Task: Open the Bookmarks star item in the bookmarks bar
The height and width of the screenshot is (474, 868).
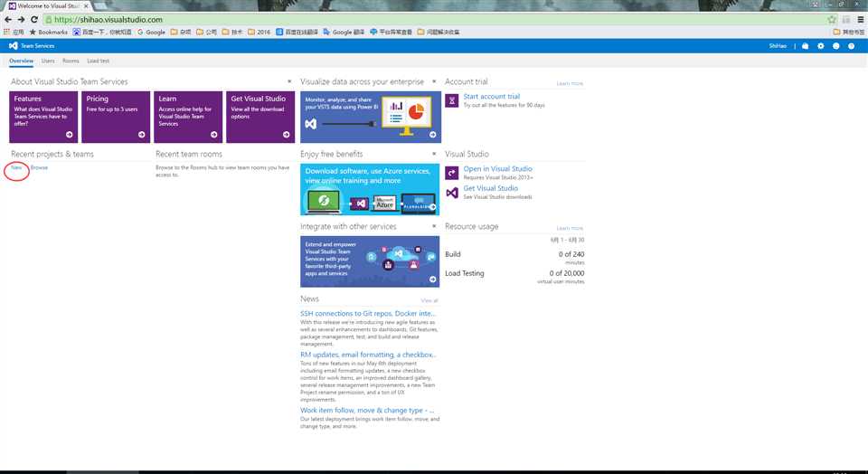Action: pyautogui.click(x=48, y=33)
